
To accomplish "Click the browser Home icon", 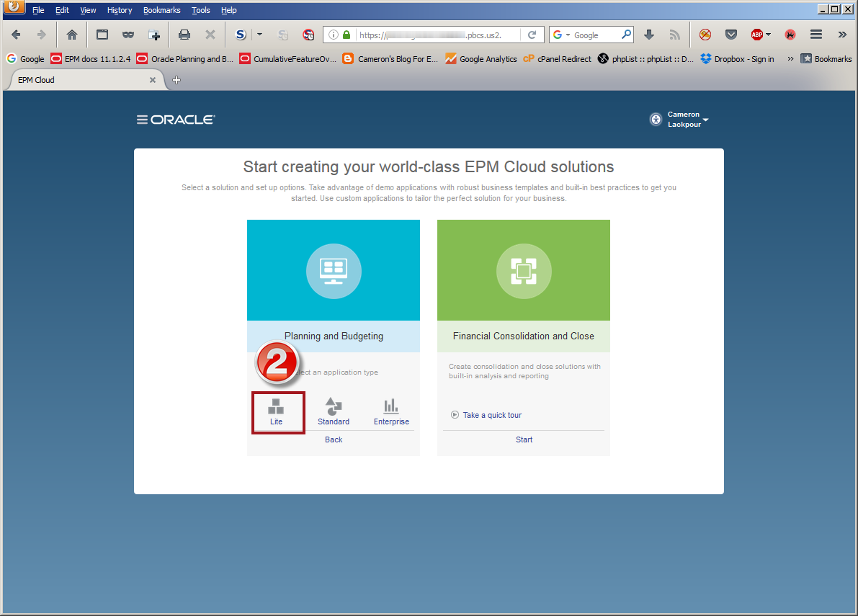I will coord(72,35).
